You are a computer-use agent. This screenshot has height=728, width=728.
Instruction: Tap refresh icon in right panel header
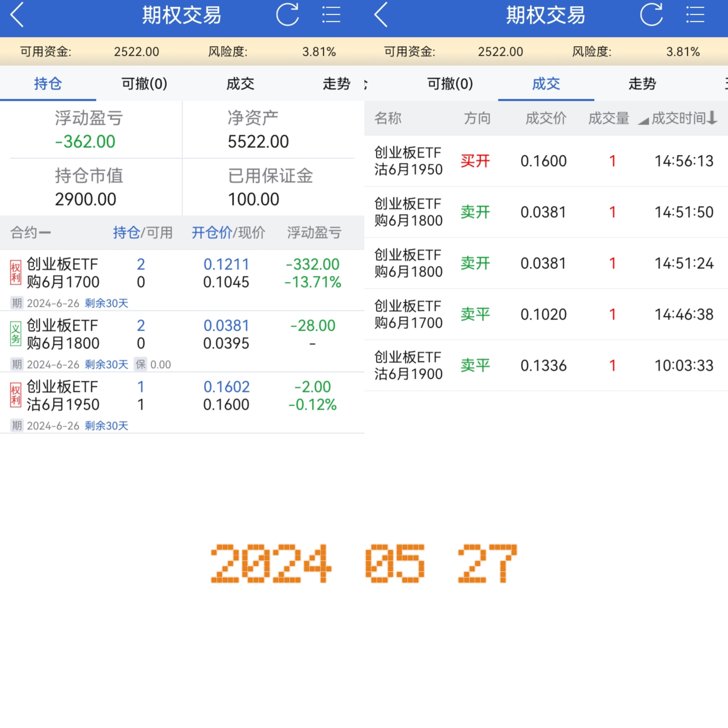coord(651,15)
